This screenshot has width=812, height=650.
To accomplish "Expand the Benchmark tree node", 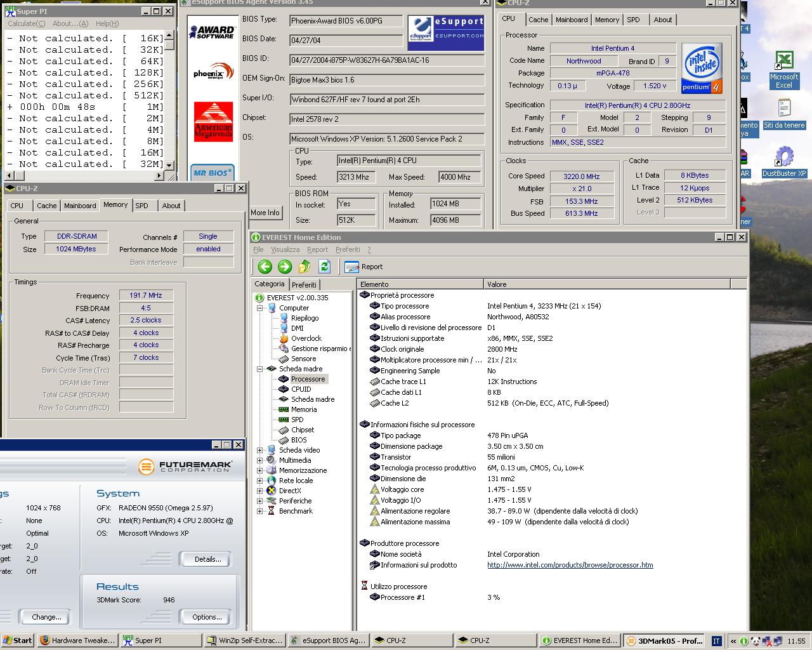I will coord(260,511).
